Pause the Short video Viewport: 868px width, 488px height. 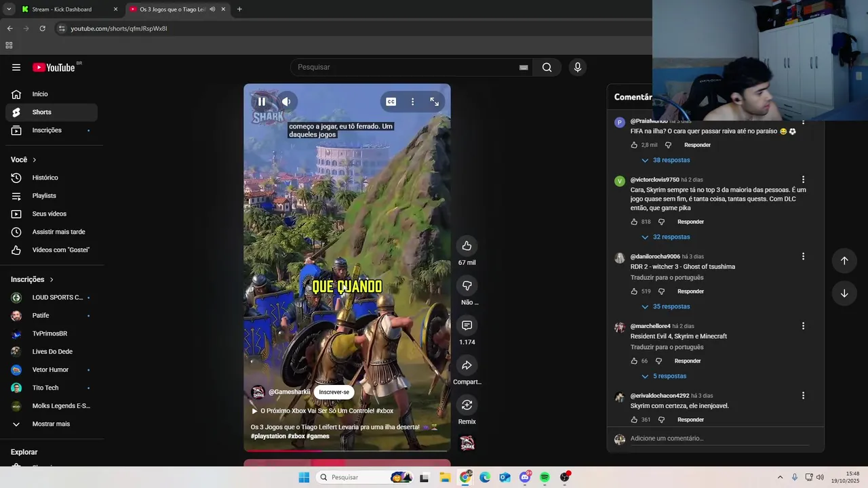tap(262, 102)
